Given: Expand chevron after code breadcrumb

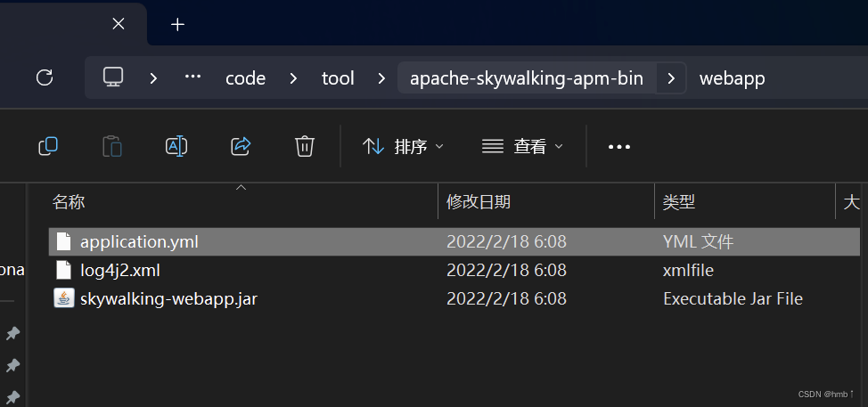Looking at the screenshot, I should tap(293, 78).
